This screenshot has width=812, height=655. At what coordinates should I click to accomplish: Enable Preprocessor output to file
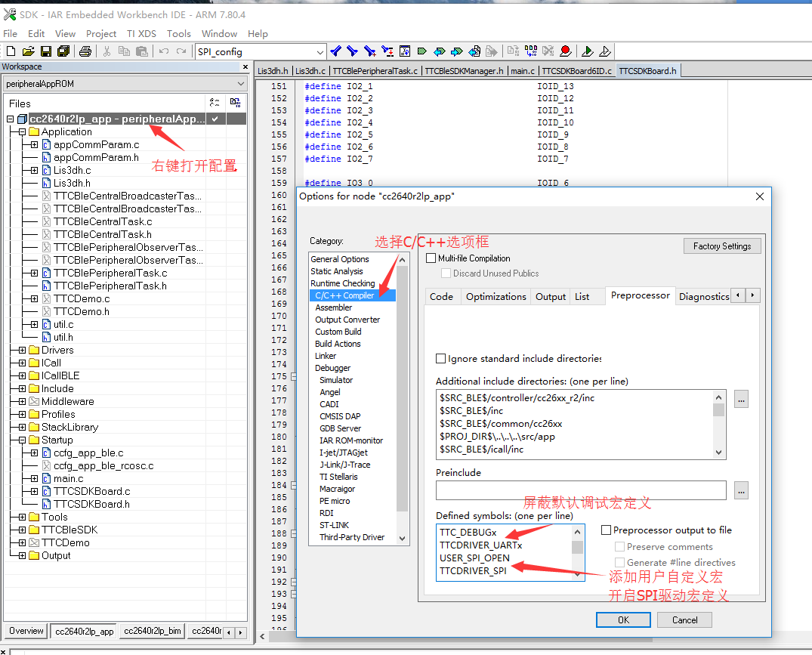pos(606,530)
